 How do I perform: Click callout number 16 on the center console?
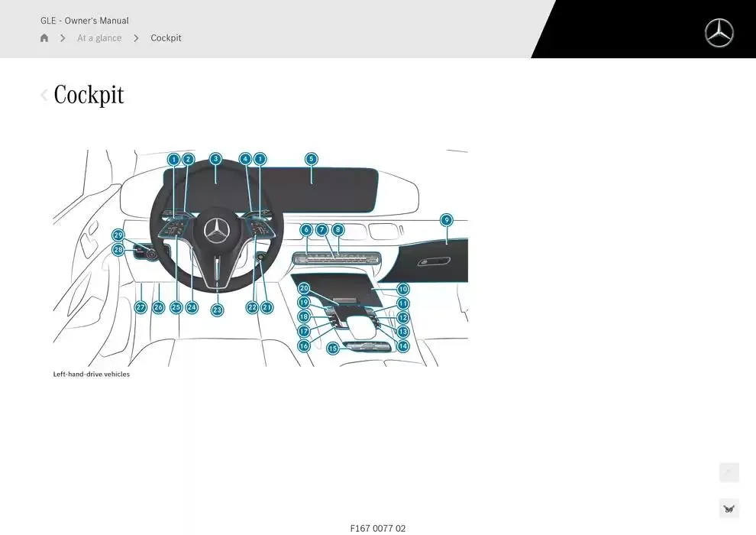click(304, 346)
